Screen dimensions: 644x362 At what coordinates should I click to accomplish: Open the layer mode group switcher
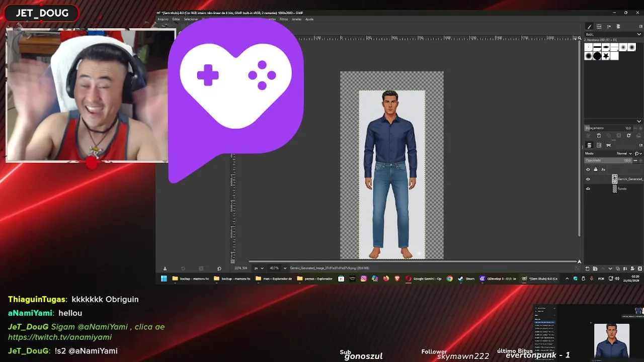click(638, 153)
